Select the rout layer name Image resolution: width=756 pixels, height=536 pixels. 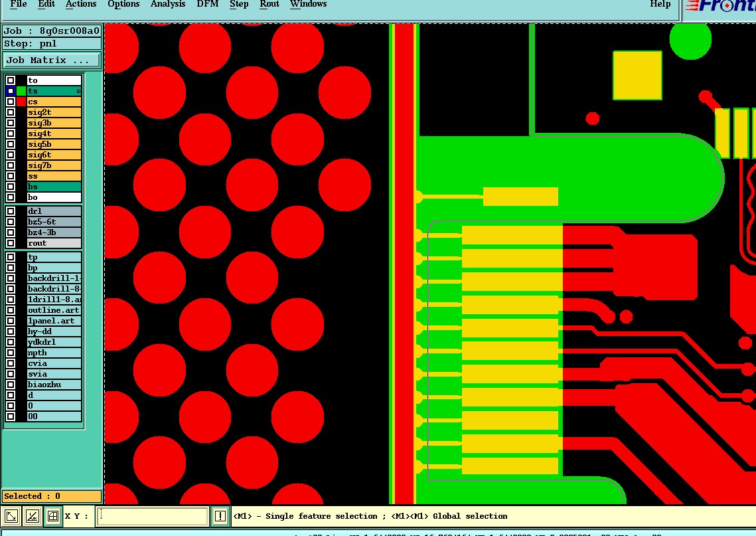click(x=54, y=243)
